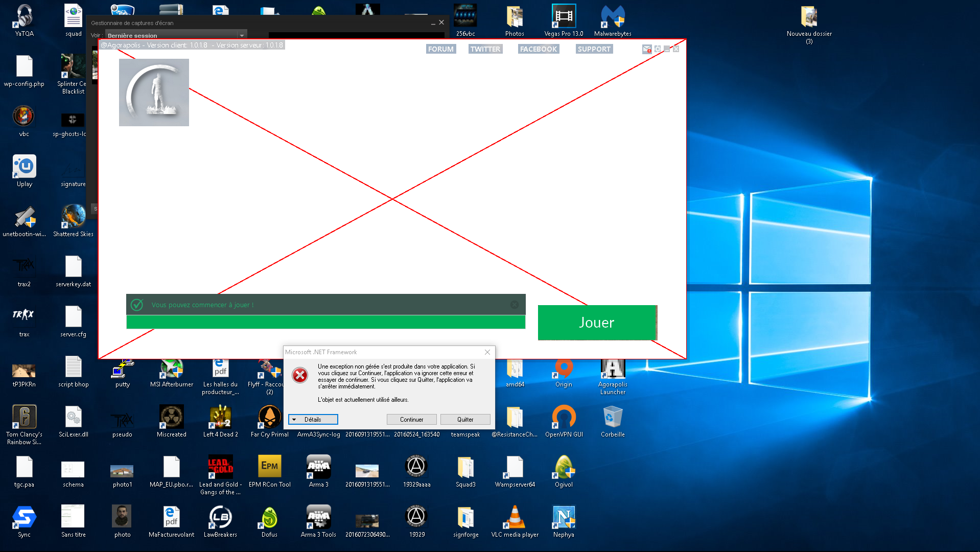Select the trax2 desktop icon
980x552 pixels.
click(24, 271)
